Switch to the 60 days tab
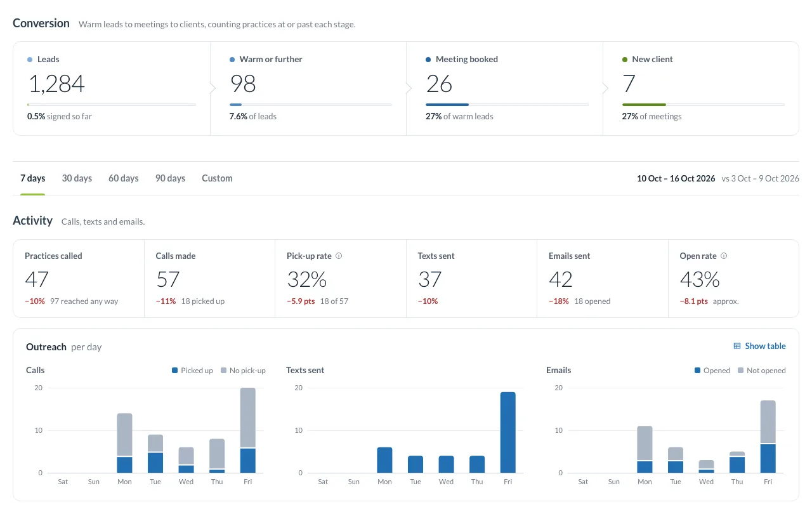Viewport: 812px width, 514px height. coord(124,178)
